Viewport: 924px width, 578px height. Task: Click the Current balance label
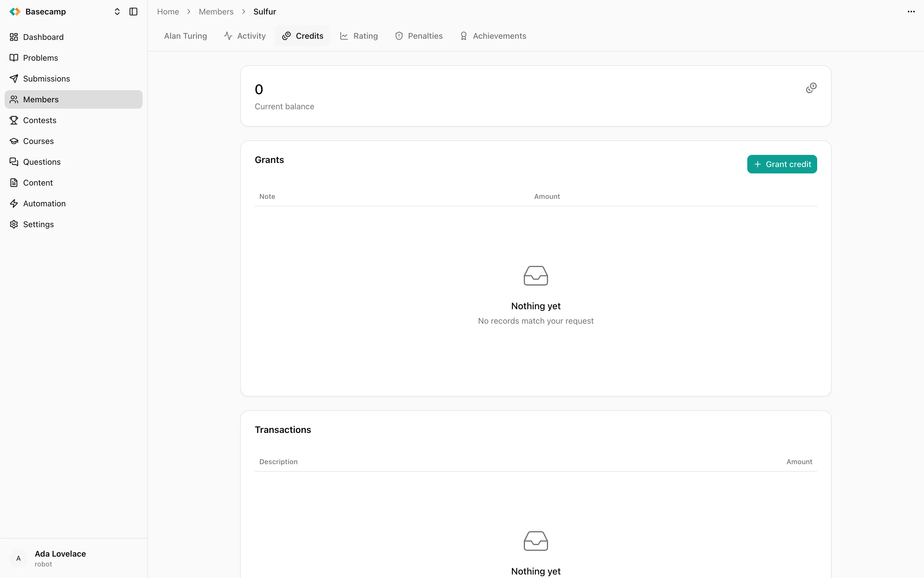pyautogui.click(x=284, y=107)
